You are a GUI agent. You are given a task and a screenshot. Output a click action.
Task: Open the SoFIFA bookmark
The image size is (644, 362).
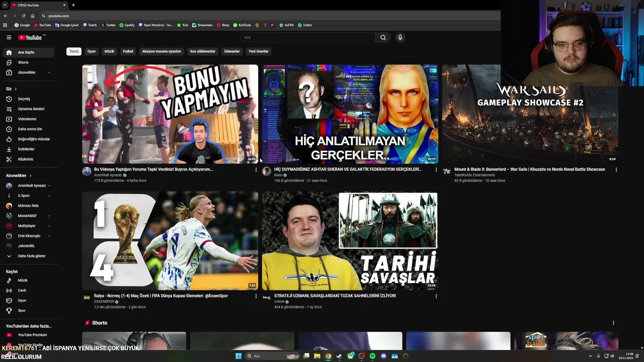coord(286,25)
